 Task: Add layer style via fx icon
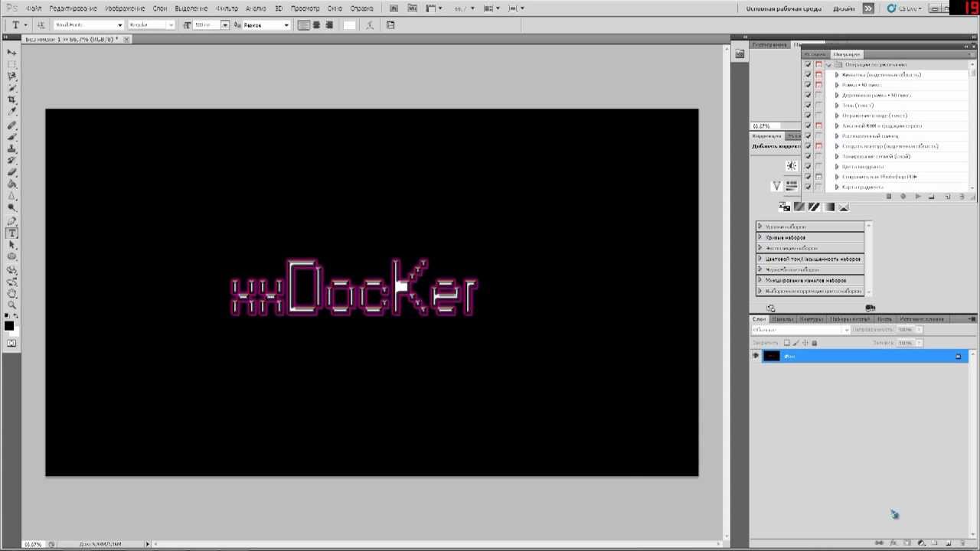893,543
